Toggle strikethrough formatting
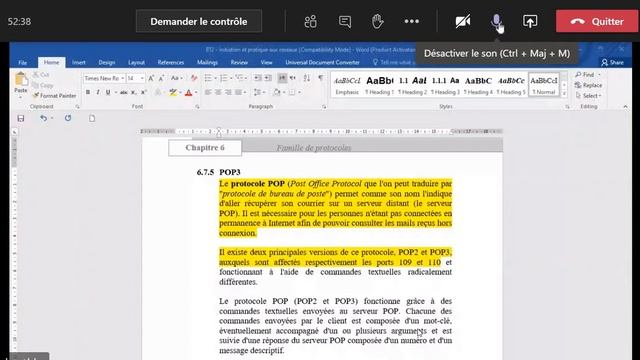The image size is (640, 360). [123, 93]
